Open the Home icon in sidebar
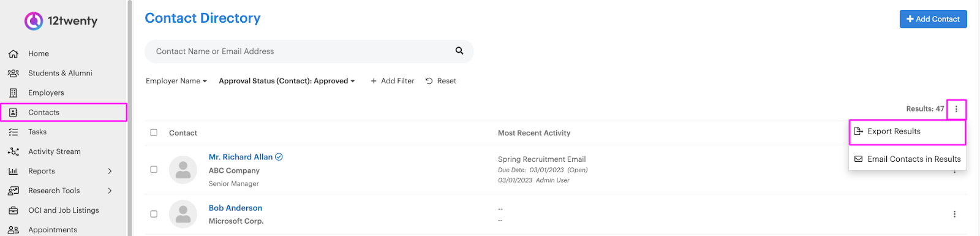The width and height of the screenshot is (980, 236). [x=13, y=54]
